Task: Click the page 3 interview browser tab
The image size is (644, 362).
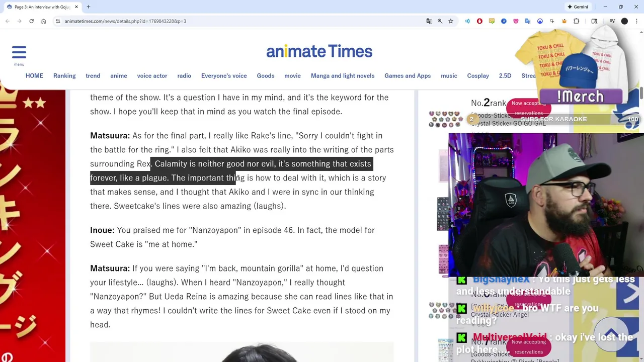Action: click(42, 7)
